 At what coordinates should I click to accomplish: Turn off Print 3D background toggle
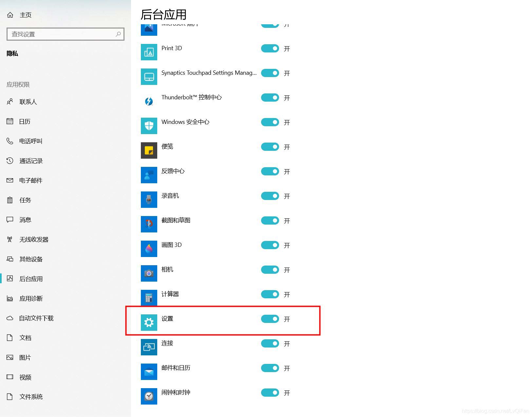point(270,49)
